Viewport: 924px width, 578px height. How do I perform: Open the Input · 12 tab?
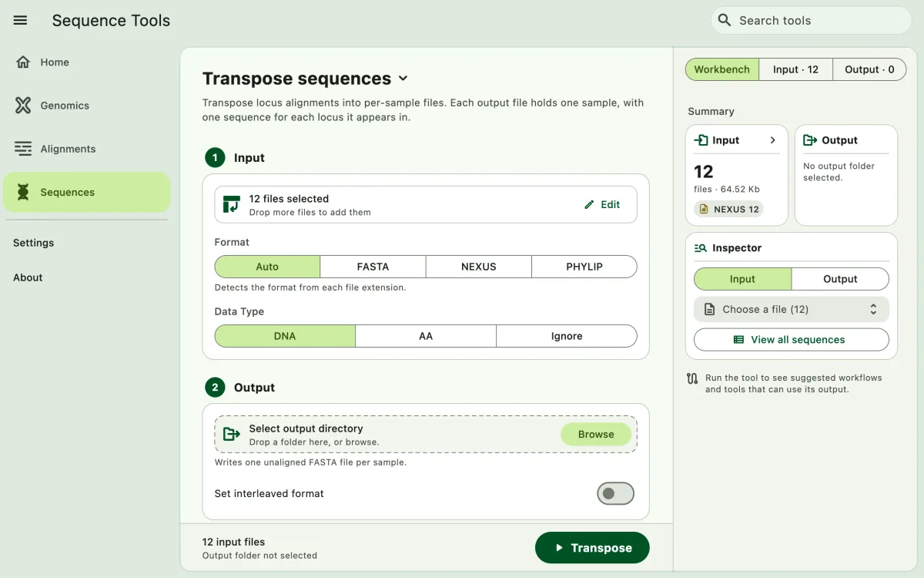click(796, 69)
